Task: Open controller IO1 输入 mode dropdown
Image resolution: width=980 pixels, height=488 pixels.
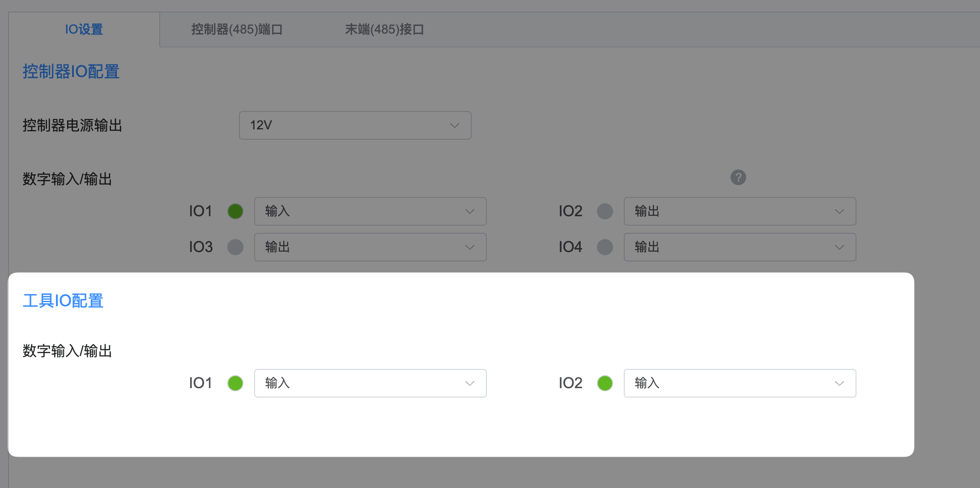Action: (x=370, y=211)
